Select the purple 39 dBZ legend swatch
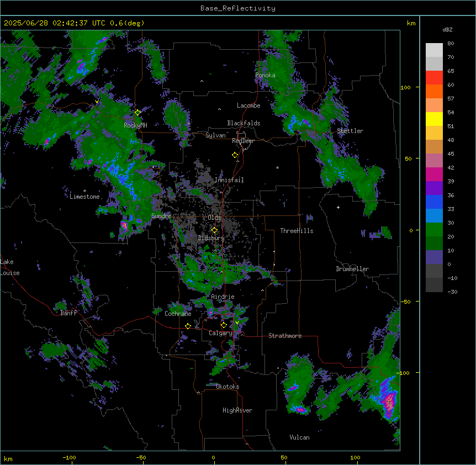This screenshot has width=476, height=465. [434, 188]
